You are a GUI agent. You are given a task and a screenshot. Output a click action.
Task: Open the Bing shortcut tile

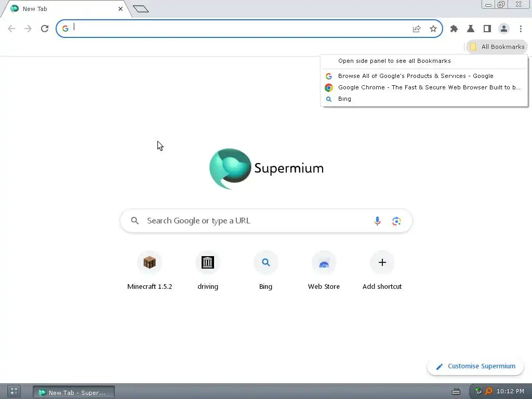coord(265,270)
